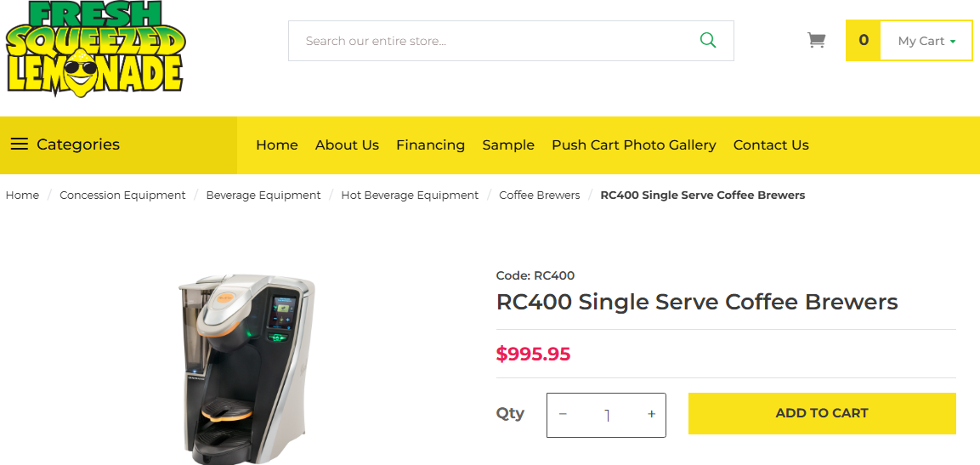Click the Fresh Squeezed Lemonade logo
Viewport: 980px width, 465px height.
(x=95, y=48)
